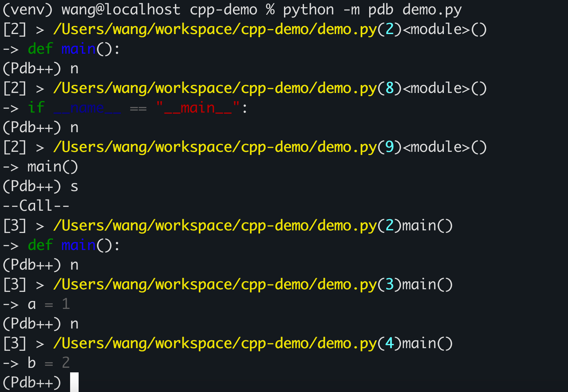Click the demo.py(3)main() path line

pyautogui.click(x=228, y=285)
